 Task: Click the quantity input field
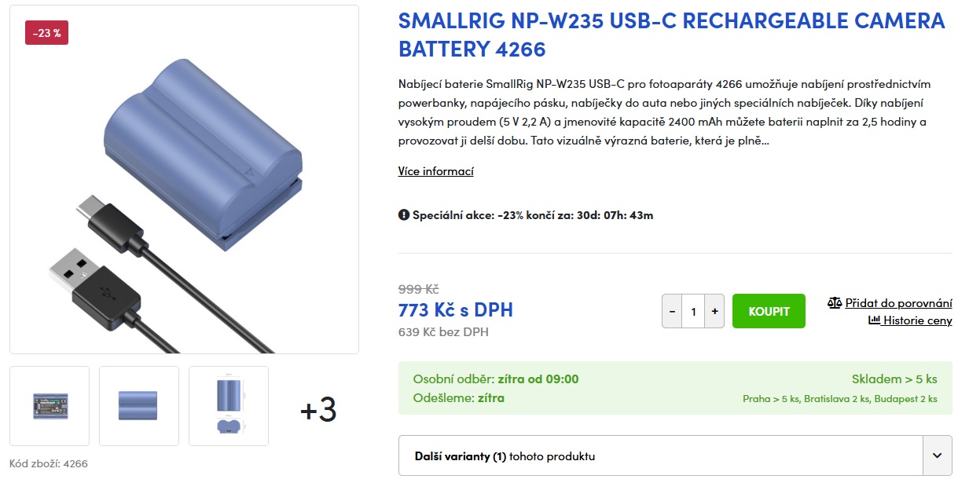point(693,312)
